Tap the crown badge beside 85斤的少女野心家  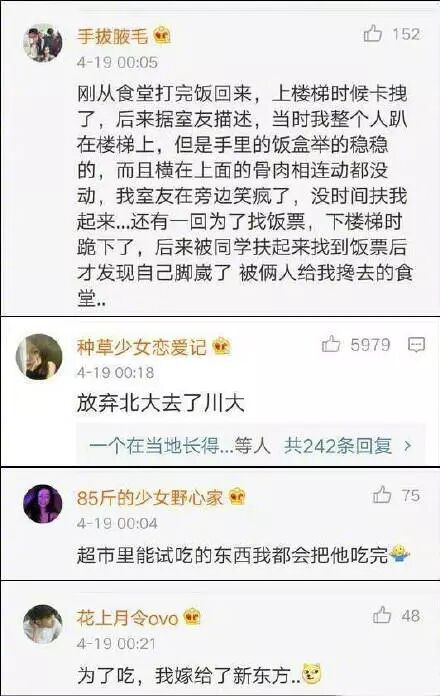[238, 497]
